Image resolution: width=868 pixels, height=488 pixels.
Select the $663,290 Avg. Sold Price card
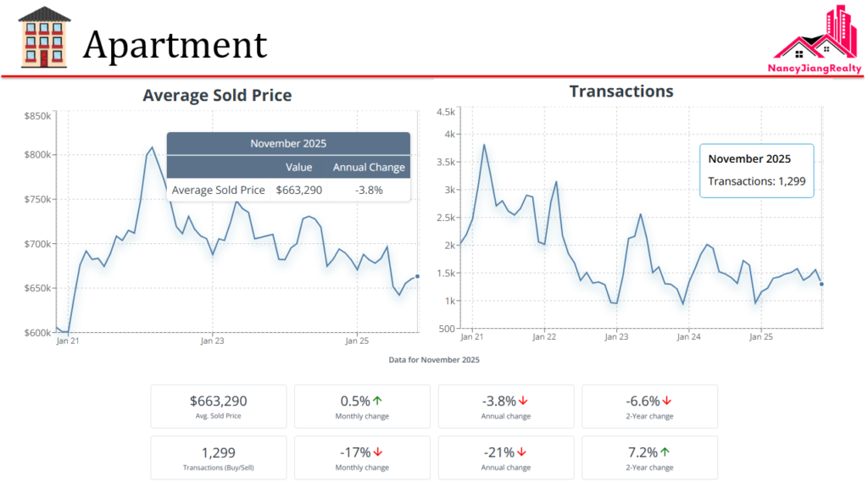tap(219, 406)
